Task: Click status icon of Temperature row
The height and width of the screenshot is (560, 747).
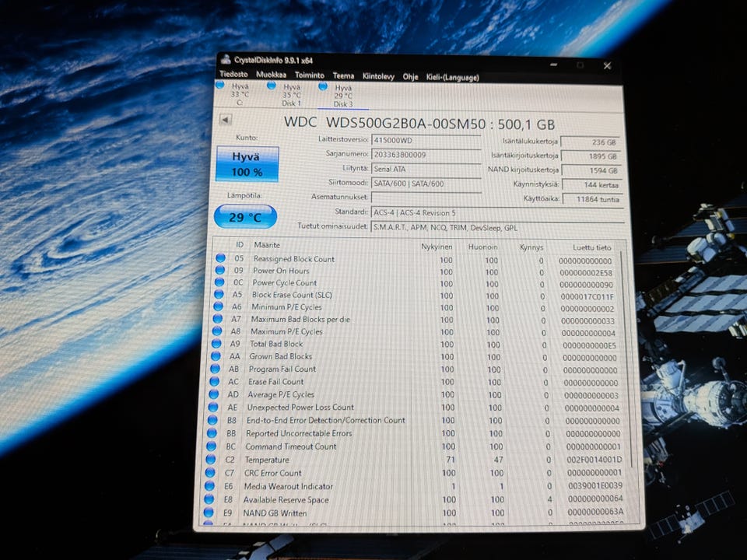Action: [211, 460]
